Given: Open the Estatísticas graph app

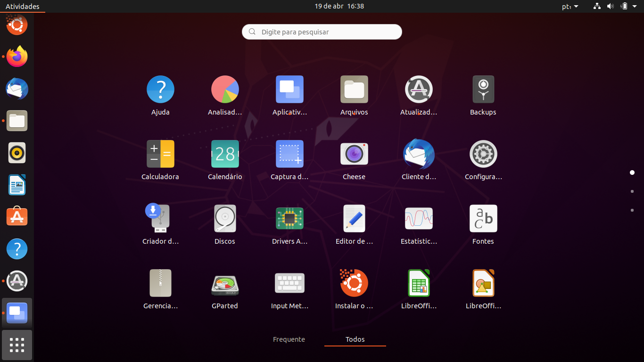Looking at the screenshot, I should [419, 219].
